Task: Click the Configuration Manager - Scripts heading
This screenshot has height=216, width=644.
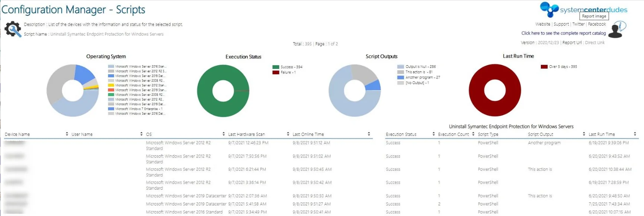Action: [73, 10]
